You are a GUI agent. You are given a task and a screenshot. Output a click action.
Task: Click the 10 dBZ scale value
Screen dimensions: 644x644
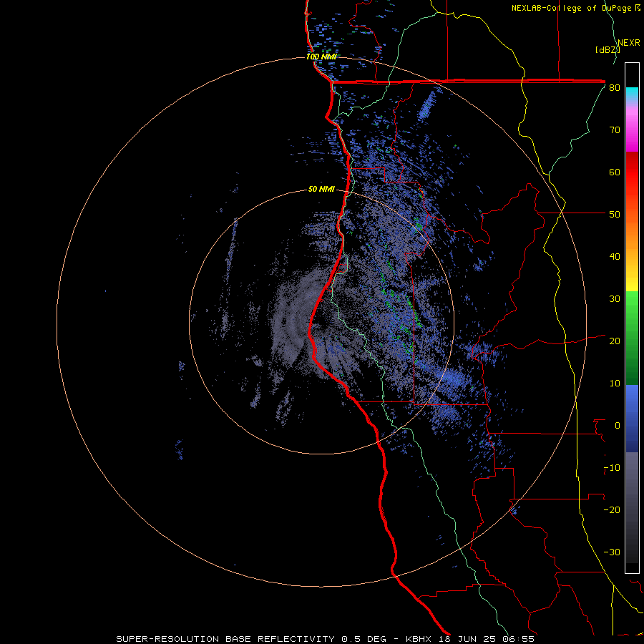tap(615, 384)
